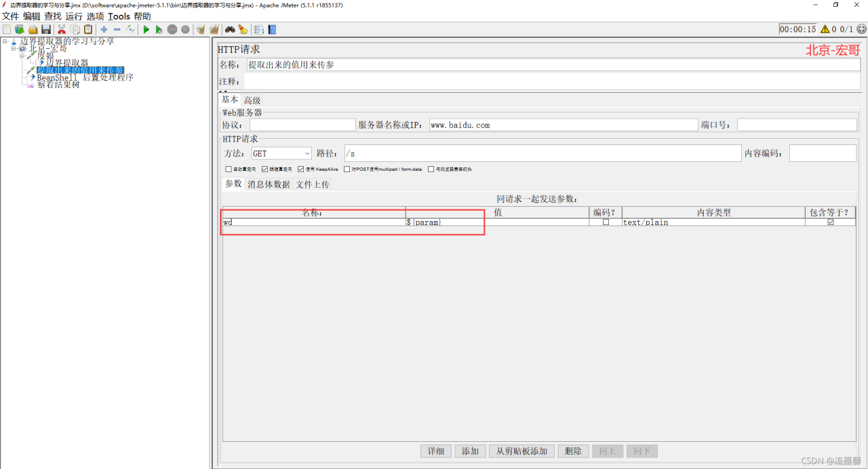Open the Templates icon in toolbar
The height and width of the screenshot is (469, 868).
click(20, 29)
